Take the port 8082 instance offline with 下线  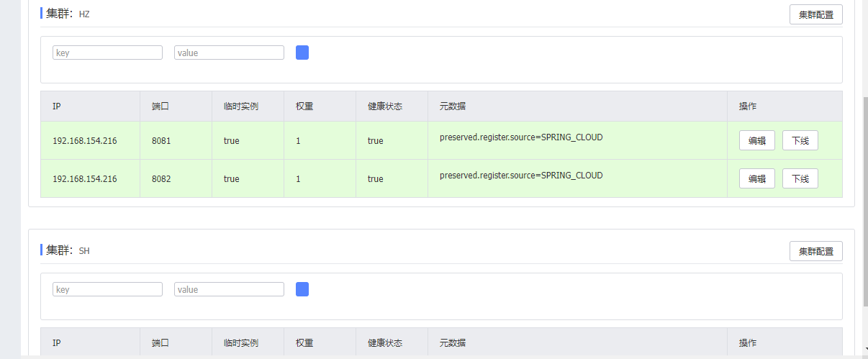(x=800, y=178)
